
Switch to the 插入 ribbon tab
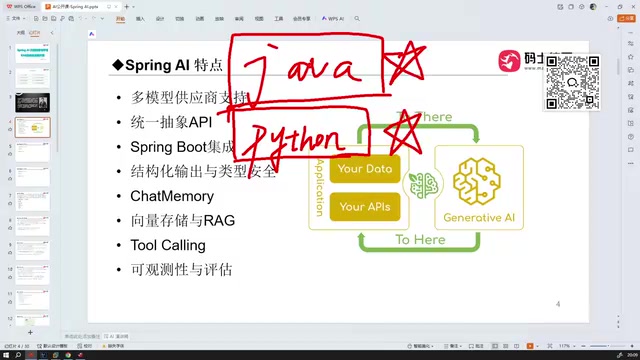coord(140,19)
